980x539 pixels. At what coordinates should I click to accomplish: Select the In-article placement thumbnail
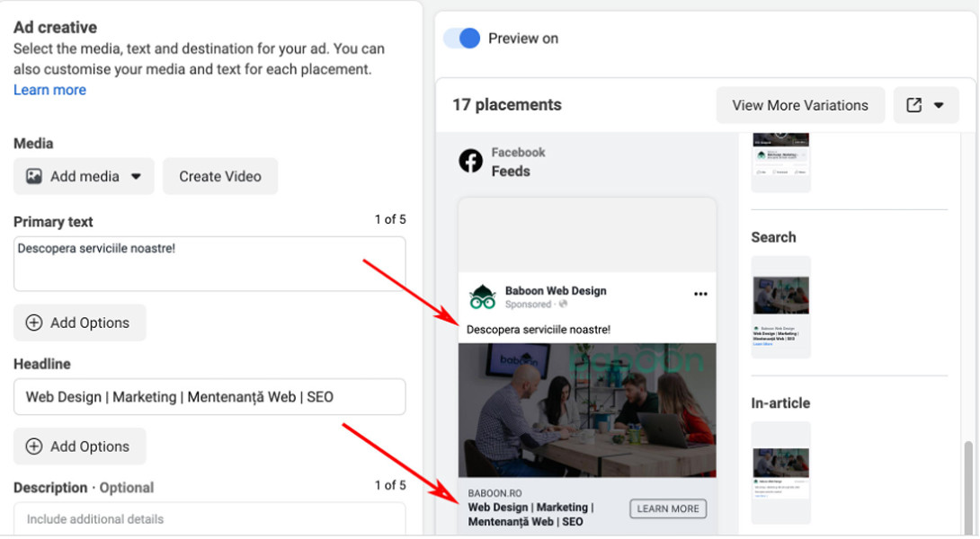tap(780, 472)
